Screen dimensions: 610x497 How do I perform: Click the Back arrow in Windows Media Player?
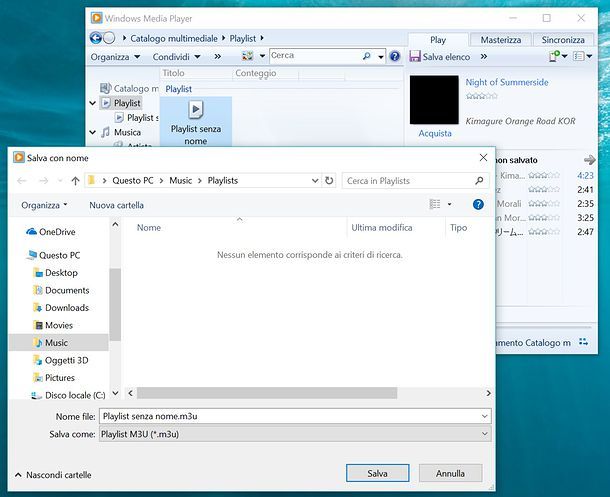pyautogui.click(x=96, y=38)
